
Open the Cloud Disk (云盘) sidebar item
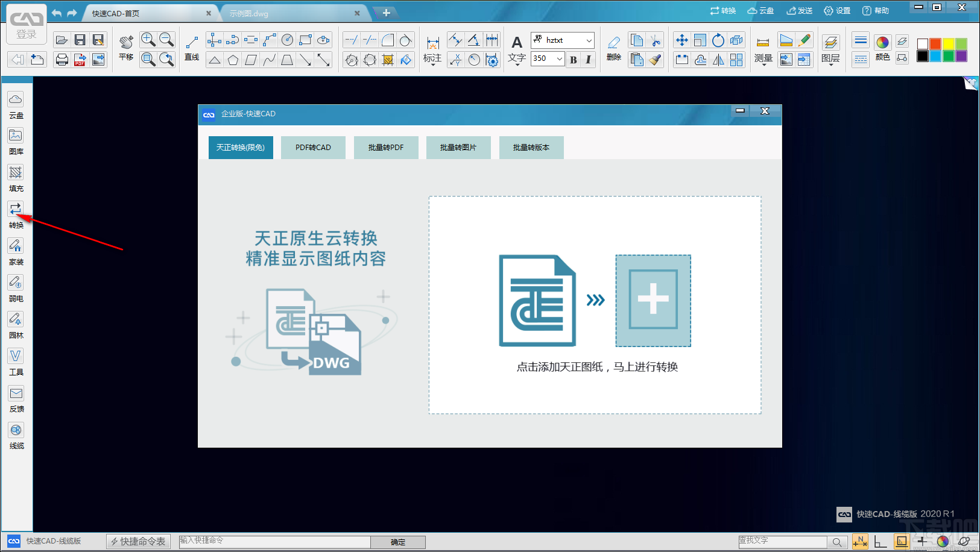pyautogui.click(x=16, y=105)
